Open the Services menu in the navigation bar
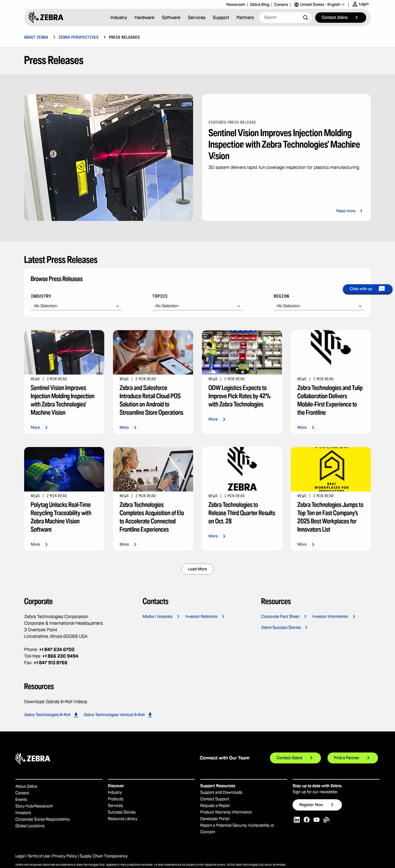 point(196,18)
